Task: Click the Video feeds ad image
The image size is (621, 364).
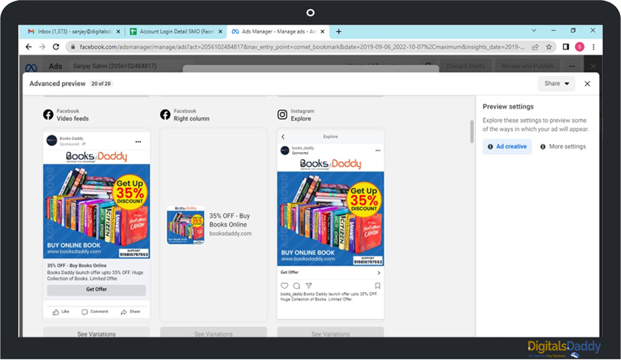Action: [97, 204]
